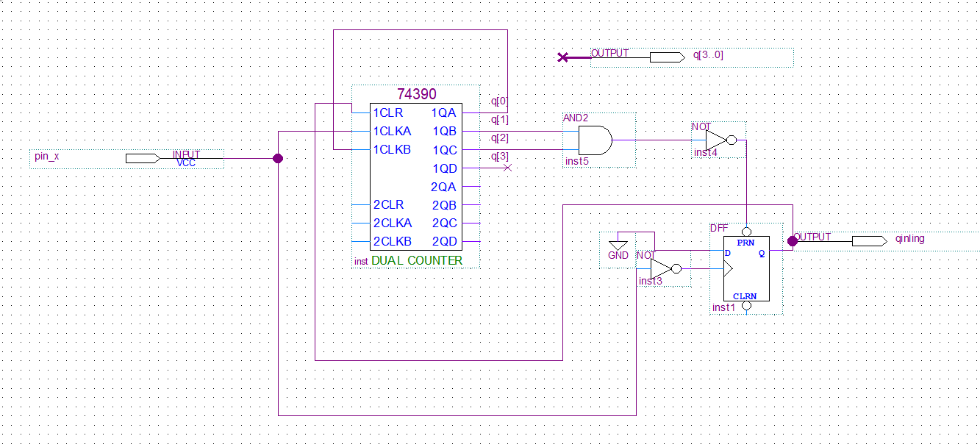Screen dimensions: 980x447
Task: Click the pin_x name label
Action: [47, 157]
